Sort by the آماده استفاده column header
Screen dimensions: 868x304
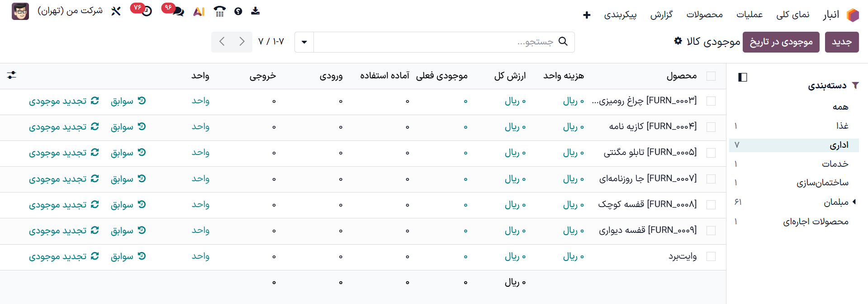point(384,76)
